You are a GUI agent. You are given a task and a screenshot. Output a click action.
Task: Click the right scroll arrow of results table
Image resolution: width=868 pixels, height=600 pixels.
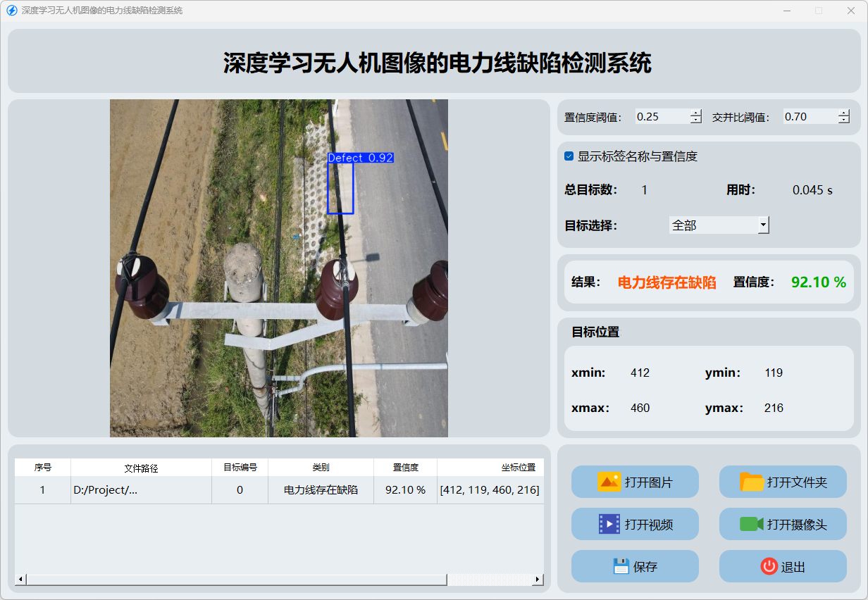click(538, 580)
